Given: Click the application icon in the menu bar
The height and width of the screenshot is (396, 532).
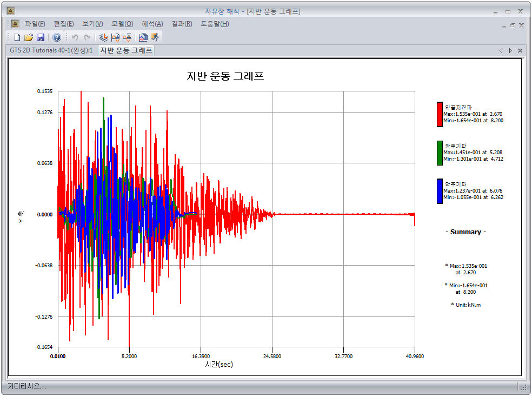Looking at the screenshot, I should pyautogui.click(x=15, y=24).
